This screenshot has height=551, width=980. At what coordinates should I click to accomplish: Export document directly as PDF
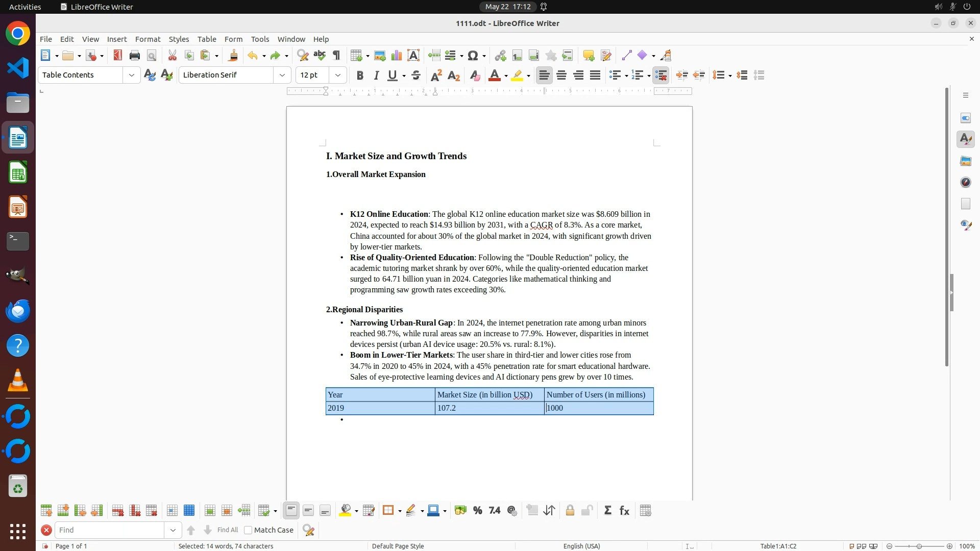pos(118,56)
